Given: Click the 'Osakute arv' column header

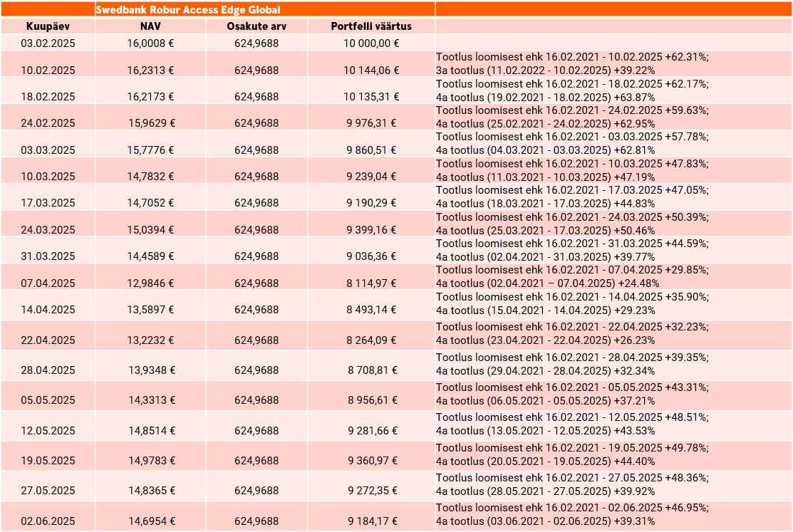Looking at the screenshot, I should click(x=256, y=26).
